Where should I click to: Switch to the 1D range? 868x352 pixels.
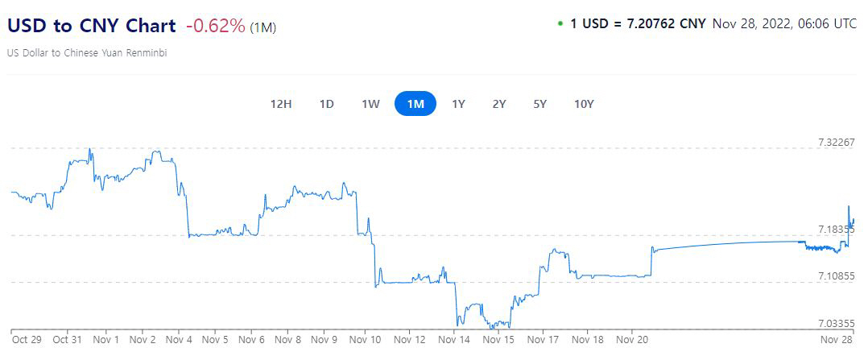pos(326,104)
